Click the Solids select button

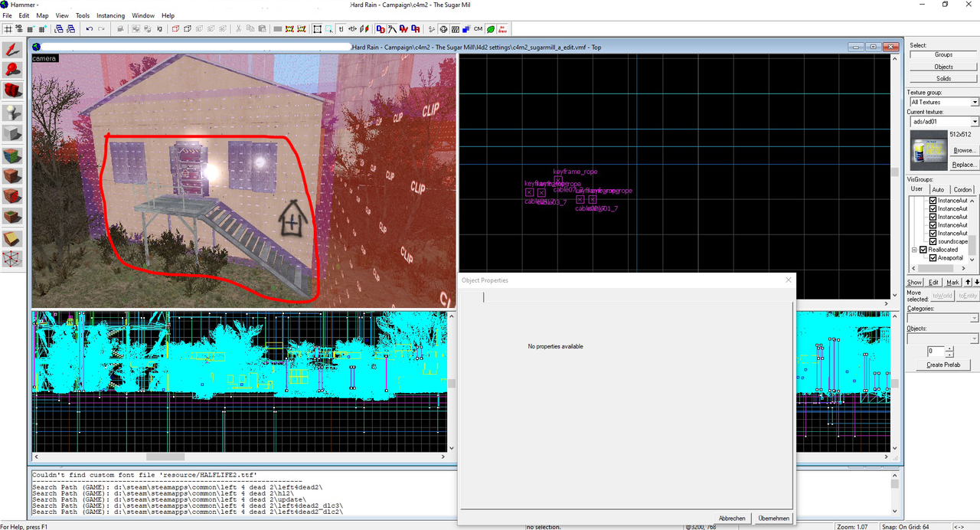(943, 78)
